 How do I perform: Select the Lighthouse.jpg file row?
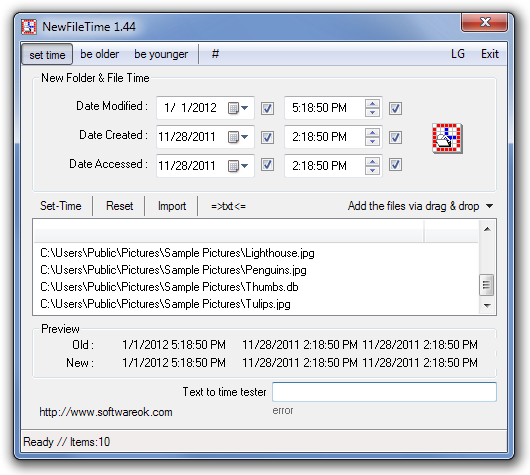(x=256, y=253)
